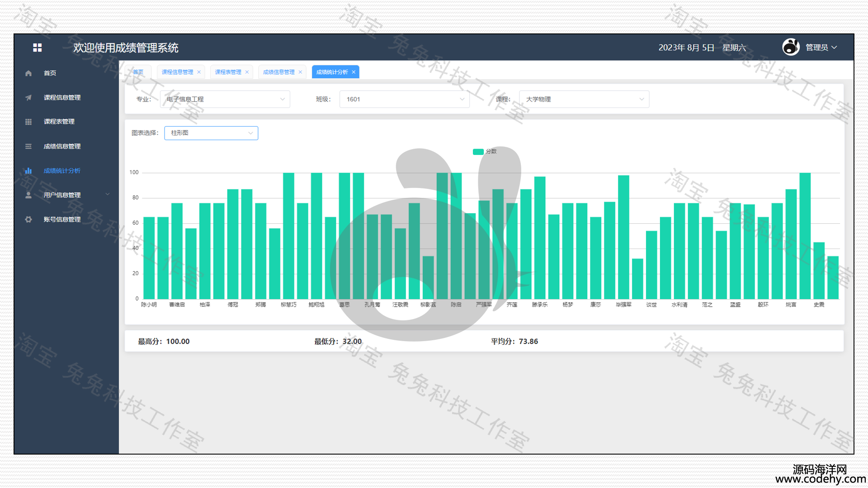
Task: Click the grid menu icon in header
Action: [38, 47]
